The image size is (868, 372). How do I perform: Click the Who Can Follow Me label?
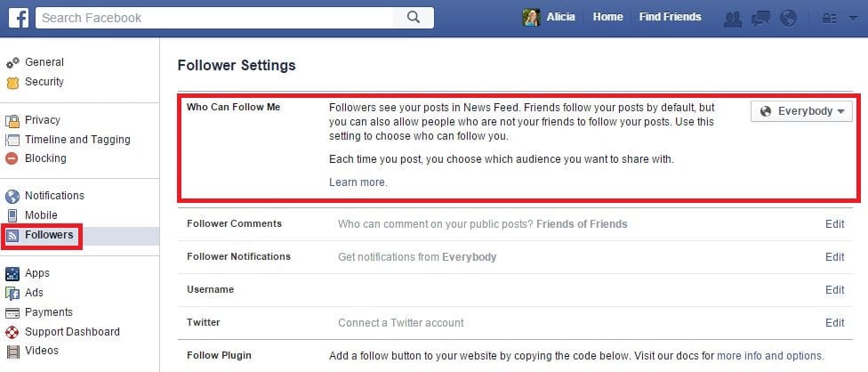point(234,108)
